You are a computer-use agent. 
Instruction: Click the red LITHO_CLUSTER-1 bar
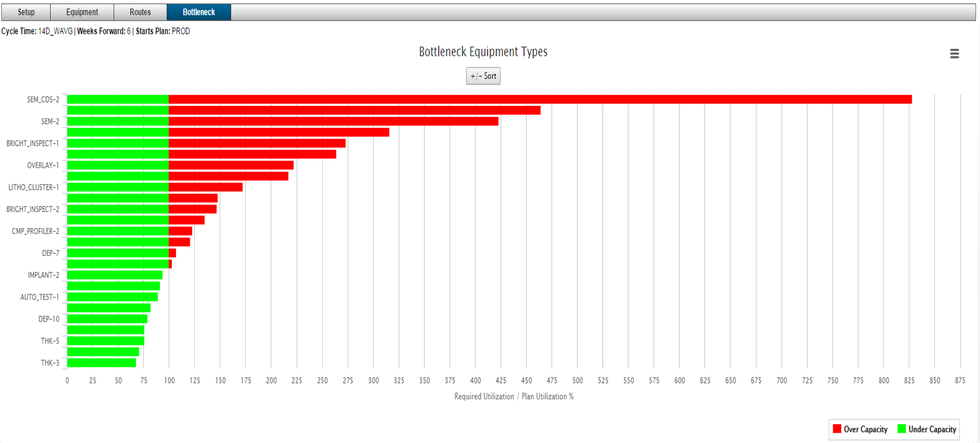pyautogui.click(x=206, y=187)
